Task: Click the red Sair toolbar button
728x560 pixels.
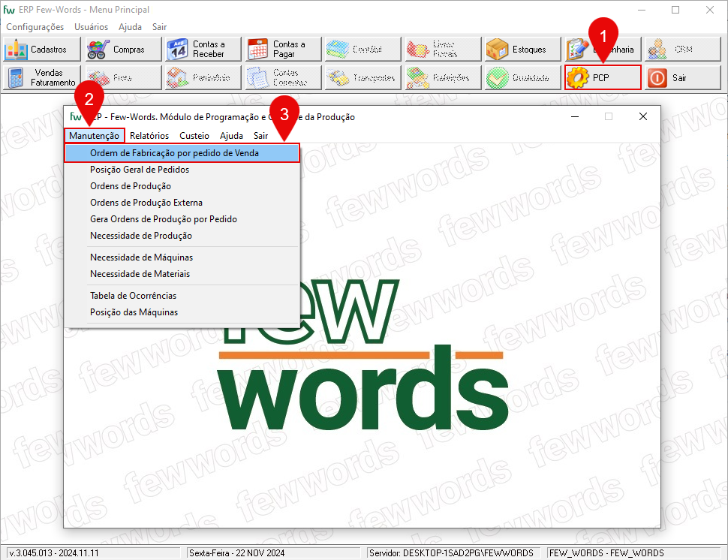Action: 682,77
